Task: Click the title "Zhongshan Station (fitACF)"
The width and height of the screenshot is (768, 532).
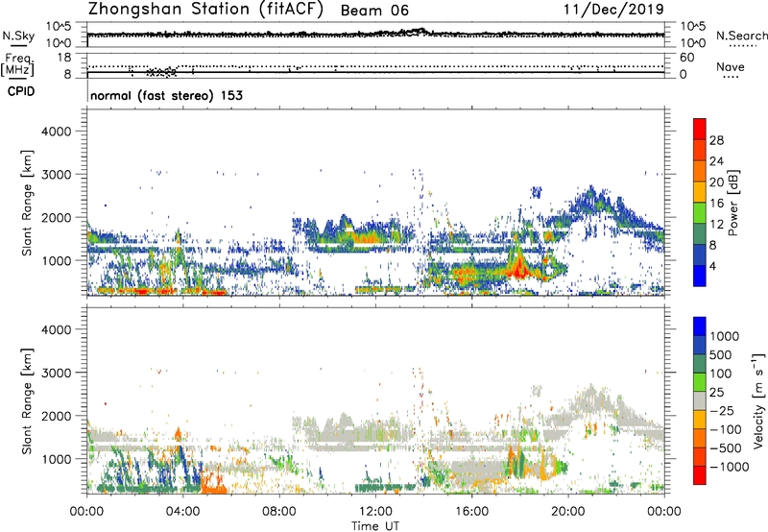Action: (205, 10)
